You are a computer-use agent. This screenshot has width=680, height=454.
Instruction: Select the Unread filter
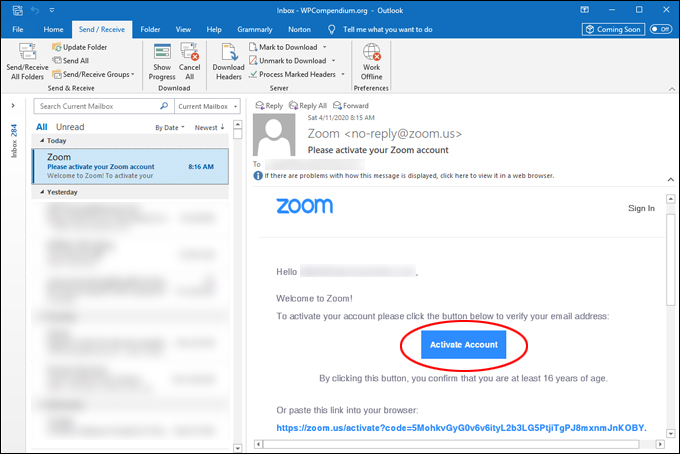click(70, 127)
